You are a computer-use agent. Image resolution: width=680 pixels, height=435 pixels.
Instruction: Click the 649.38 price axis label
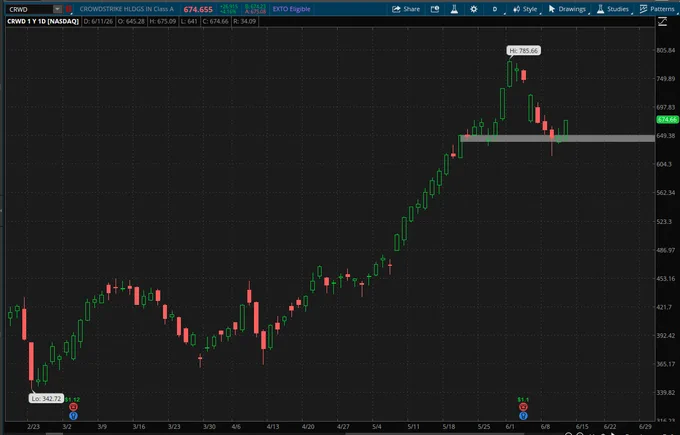pos(666,136)
